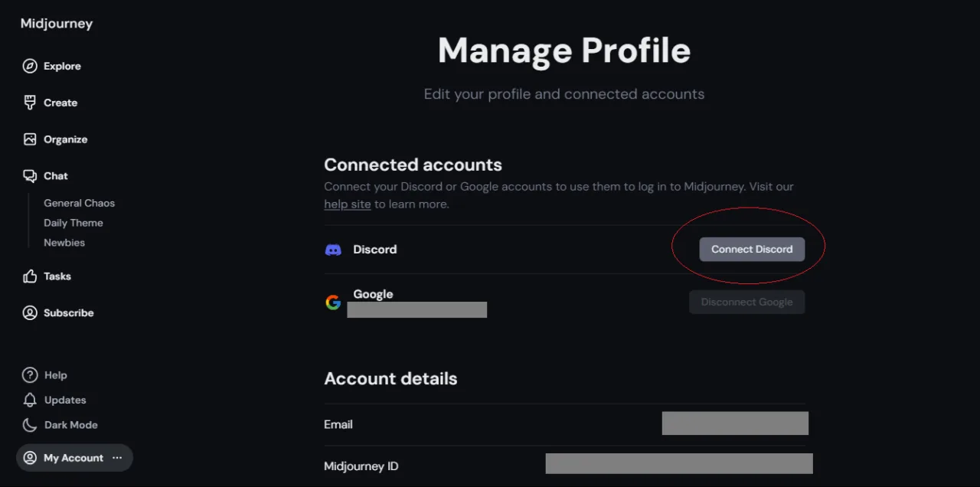Click the Midjourney logo text
Viewport: 980px width, 487px height.
pyautogui.click(x=57, y=24)
